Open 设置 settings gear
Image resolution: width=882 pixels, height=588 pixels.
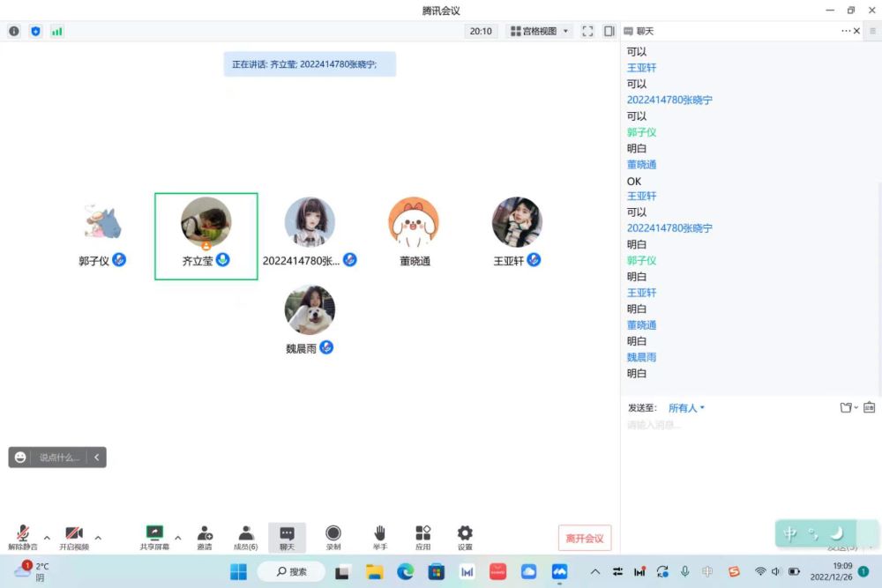[465, 537]
